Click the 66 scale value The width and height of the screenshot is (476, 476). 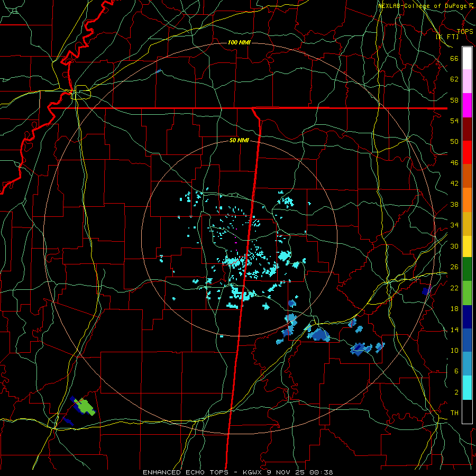pos(454,58)
